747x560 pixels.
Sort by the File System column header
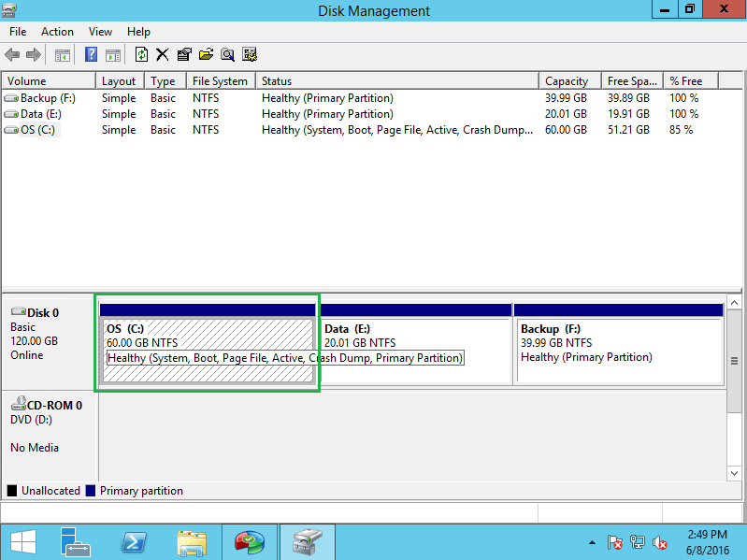[222, 81]
